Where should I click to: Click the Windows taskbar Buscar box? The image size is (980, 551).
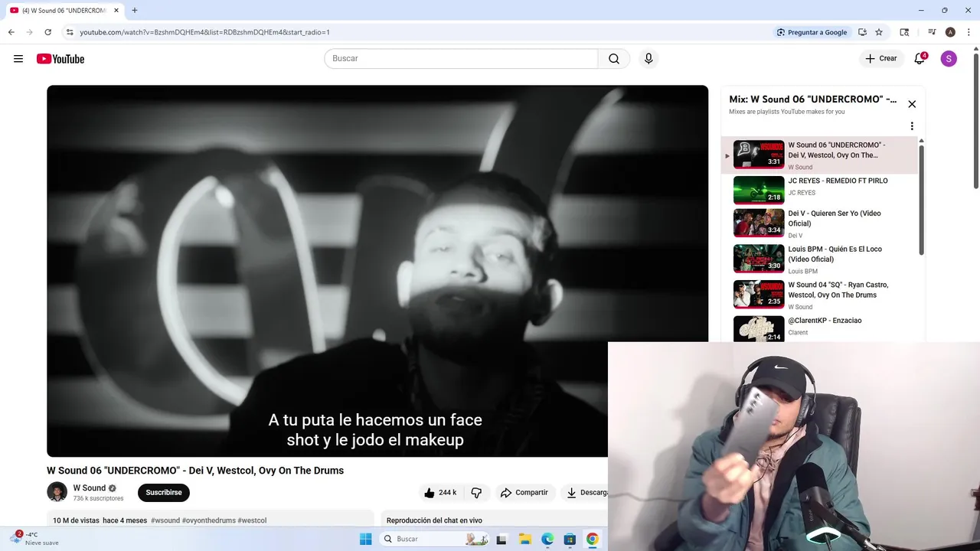(x=434, y=539)
